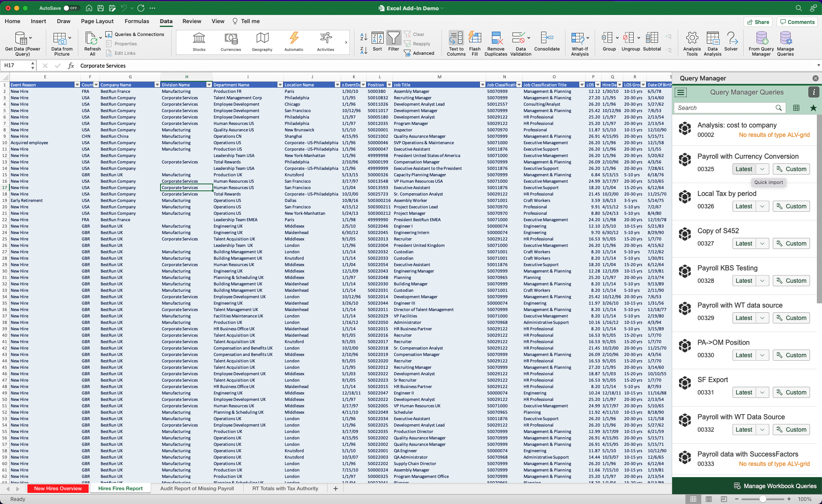Open the Hires Fires Report sheet
The width and height of the screenshot is (822, 504).
pyautogui.click(x=120, y=488)
